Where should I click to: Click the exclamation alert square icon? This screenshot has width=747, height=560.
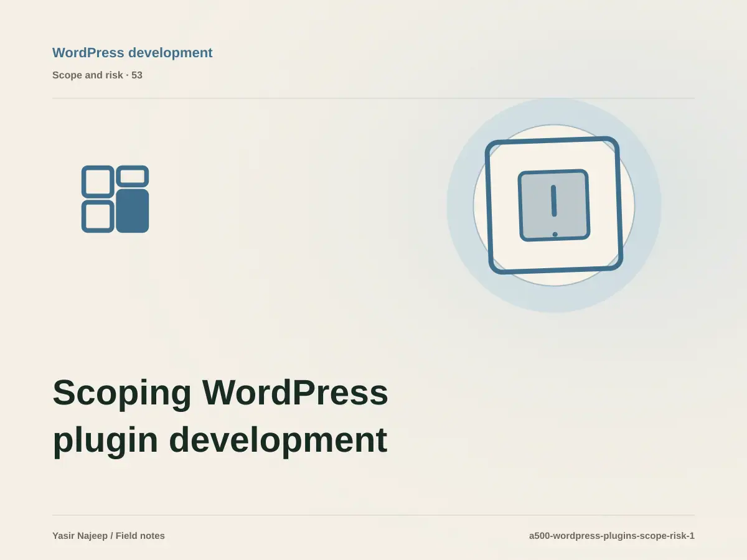click(x=554, y=205)
